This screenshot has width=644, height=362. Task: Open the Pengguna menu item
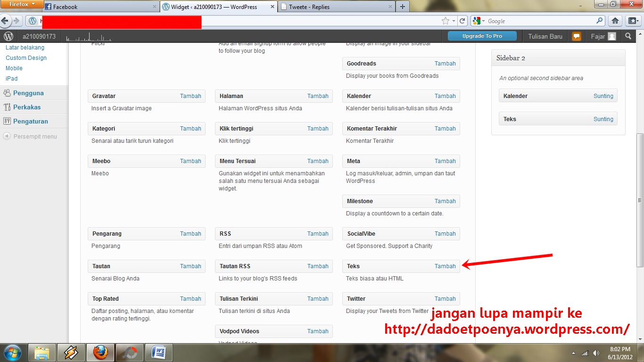pos(28,93)
